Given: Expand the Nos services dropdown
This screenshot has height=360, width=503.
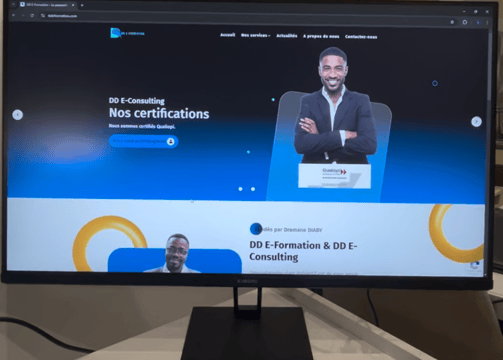Looking at the screenshot, I should (256, 35).
